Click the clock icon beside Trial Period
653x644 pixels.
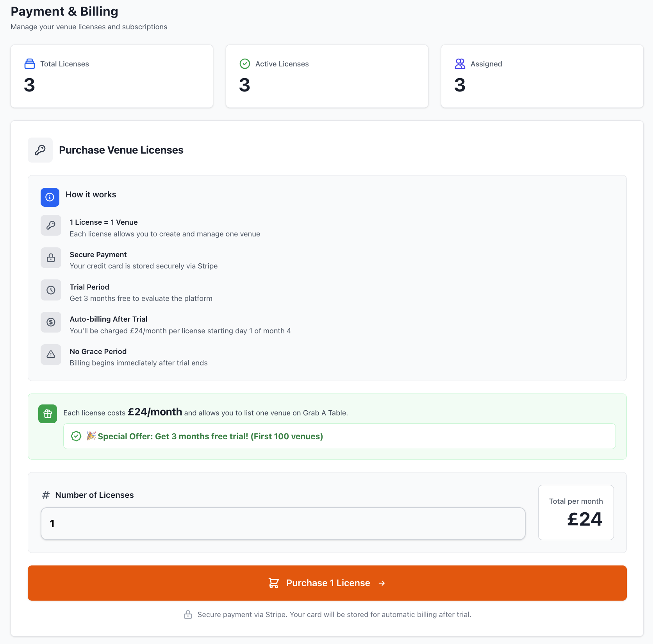(51, 290)
